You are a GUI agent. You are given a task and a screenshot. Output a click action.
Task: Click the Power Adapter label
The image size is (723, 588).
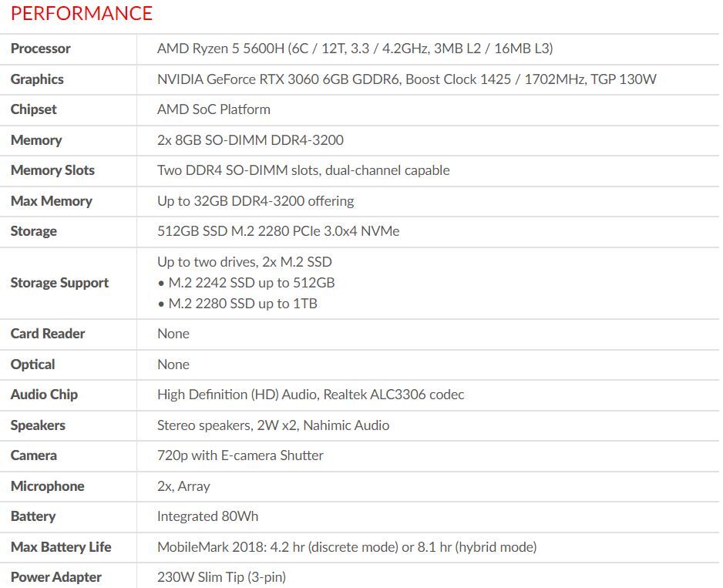click(x=55, y=577)
